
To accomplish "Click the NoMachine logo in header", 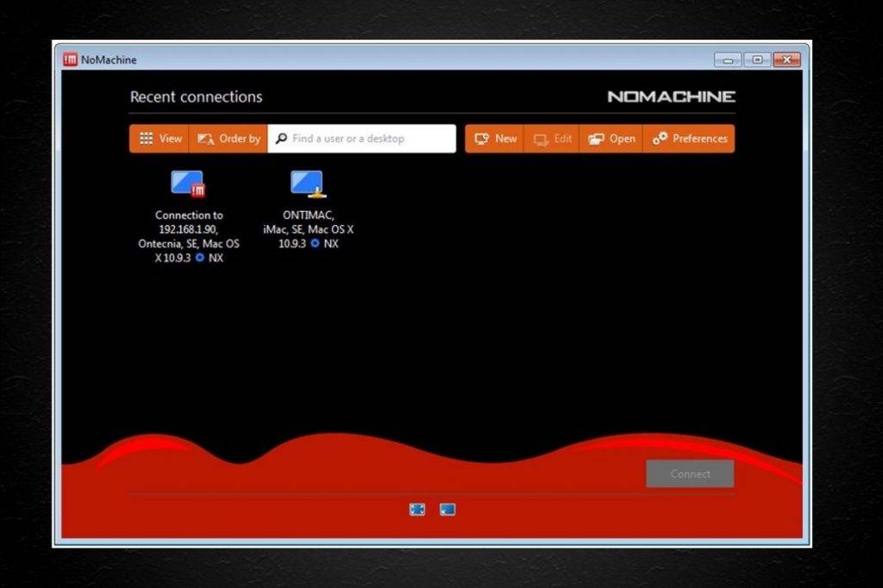I will [671, 97].
